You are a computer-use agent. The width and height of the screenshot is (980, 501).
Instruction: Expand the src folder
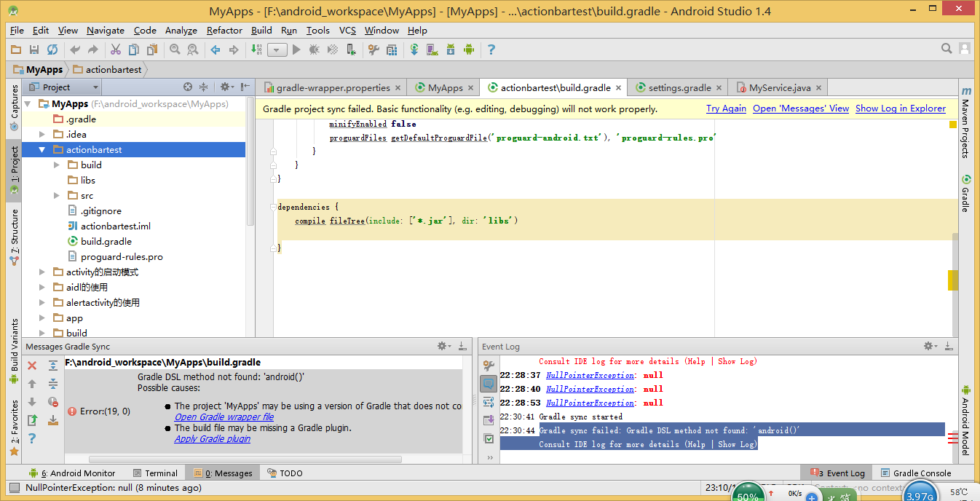[57, 195]
